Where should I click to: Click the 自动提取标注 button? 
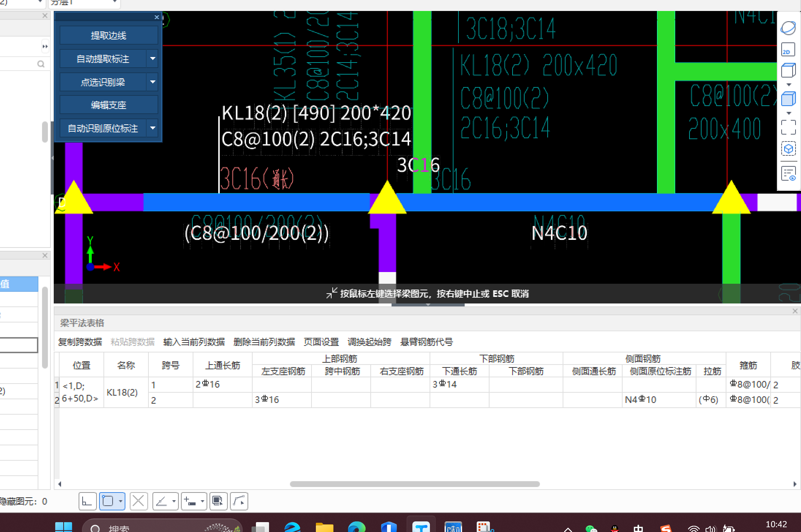coord(103,59)
